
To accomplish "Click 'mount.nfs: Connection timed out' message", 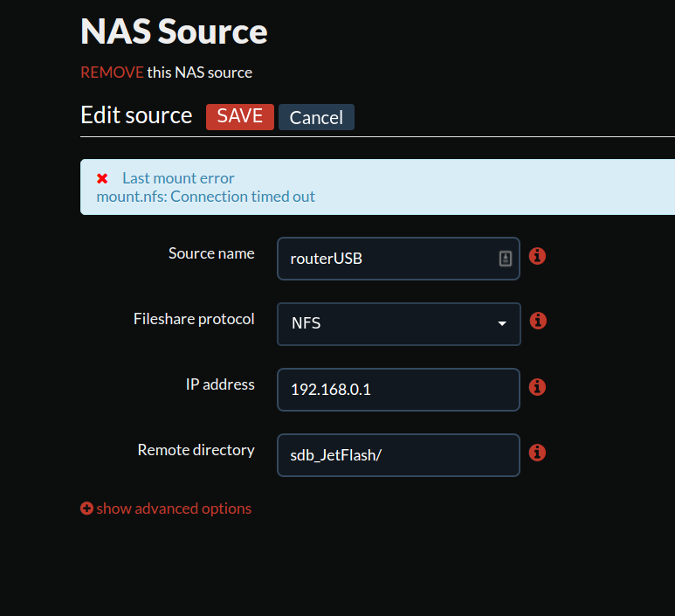I will pyautogui.click(x=206, y=197).
